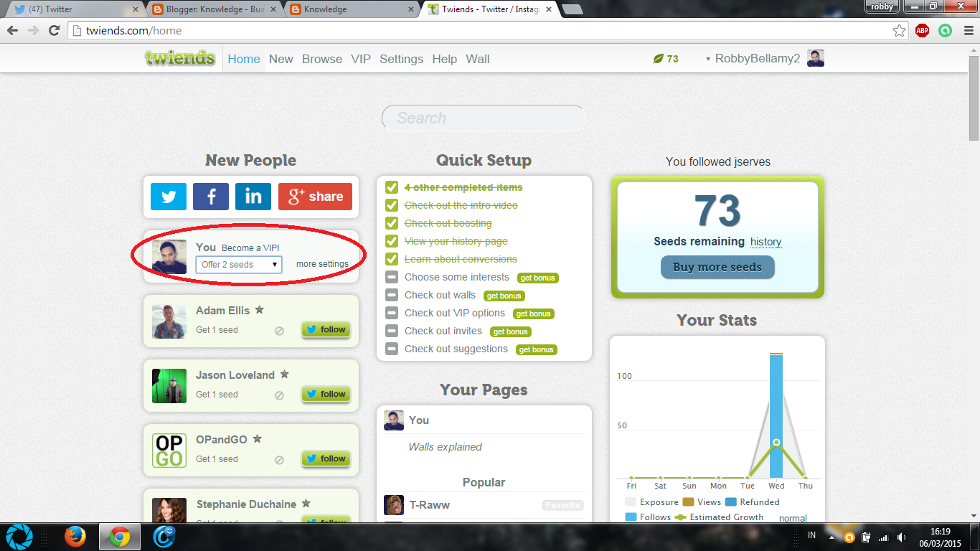Follow OPandGO
Viewport: 980px width, 551px height.
326,459
